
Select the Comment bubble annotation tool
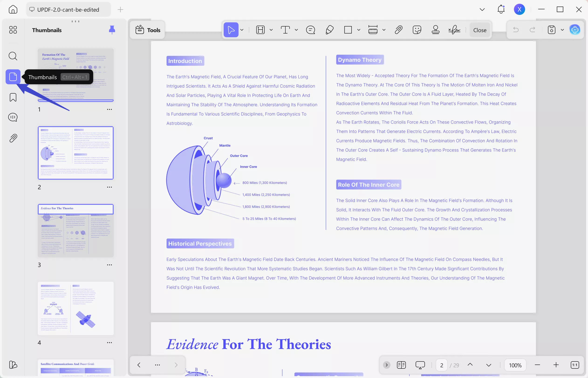coord(311,30)
